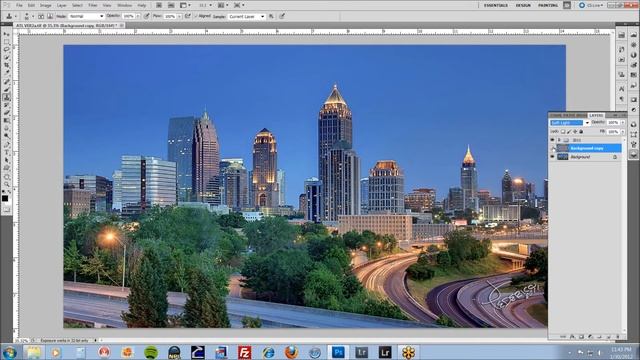This screenshot has width=640, height=360.
Task: Select the Move tool
Action: (x=7, y=34)
